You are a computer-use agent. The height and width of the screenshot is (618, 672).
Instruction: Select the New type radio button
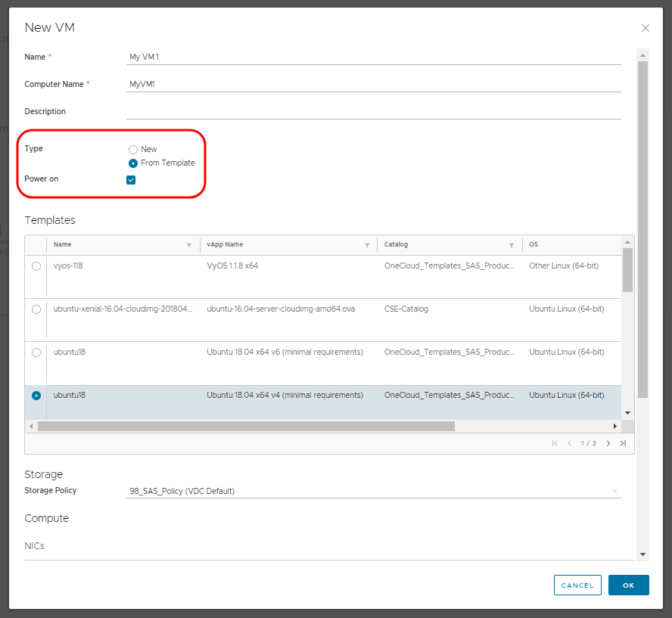pos(133,150)
